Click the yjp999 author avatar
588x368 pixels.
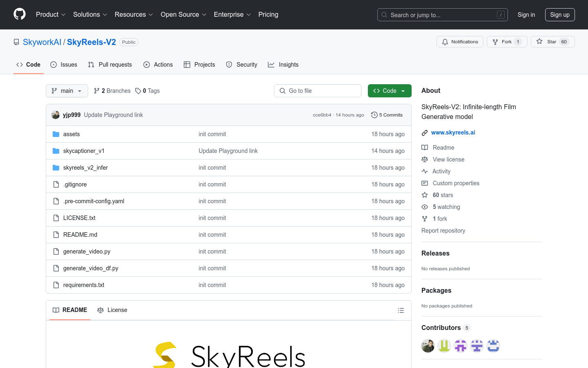[56, 115]
